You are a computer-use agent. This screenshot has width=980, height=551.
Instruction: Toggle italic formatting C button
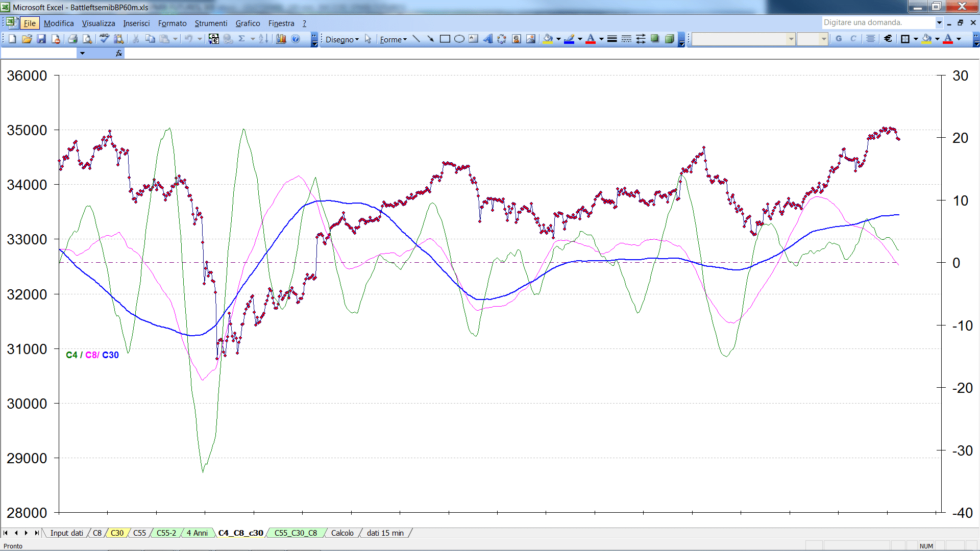click(x=853, y=39)
